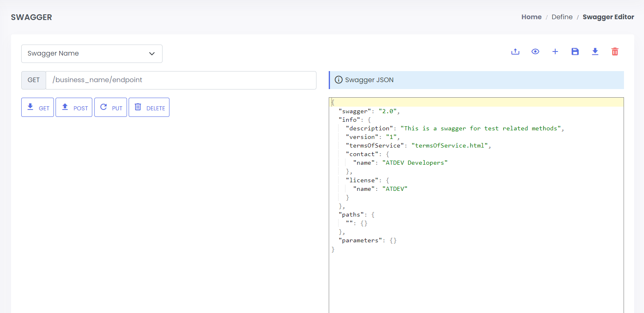The width and height of the screenshot is (644, 313).
Task: Go to Home breadcrumb link
Action: 531,17
